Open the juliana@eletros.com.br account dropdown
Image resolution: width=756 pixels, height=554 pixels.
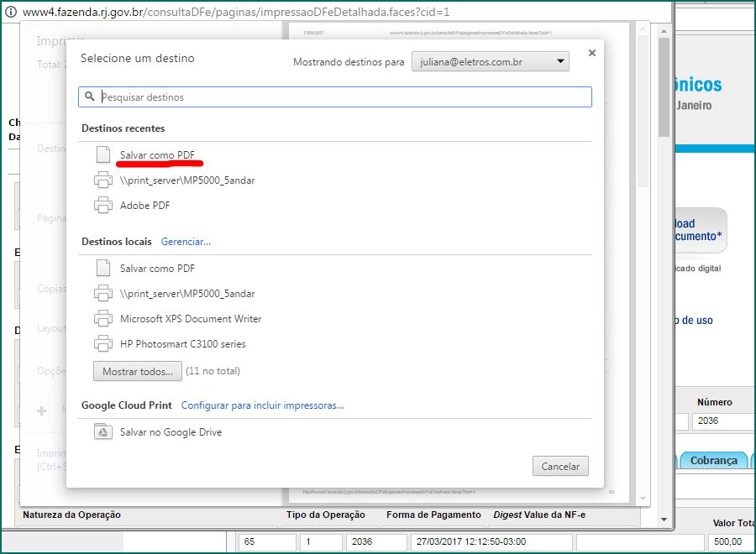(x=490, y=61)
